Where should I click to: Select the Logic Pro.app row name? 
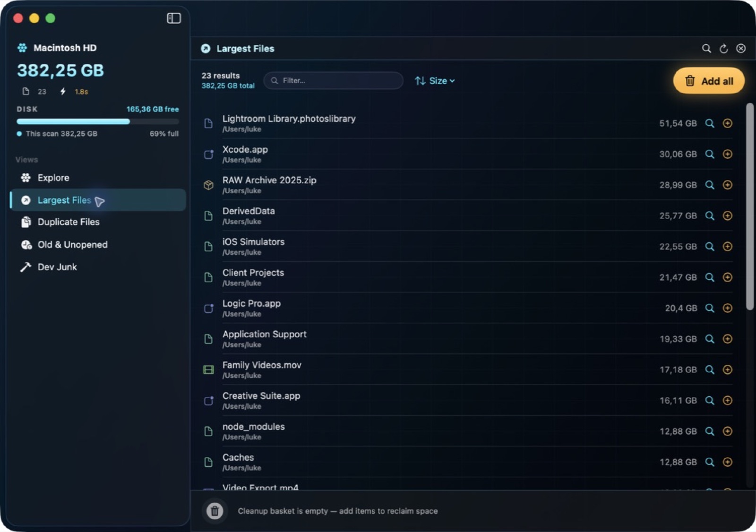click(x=251, y=303)
